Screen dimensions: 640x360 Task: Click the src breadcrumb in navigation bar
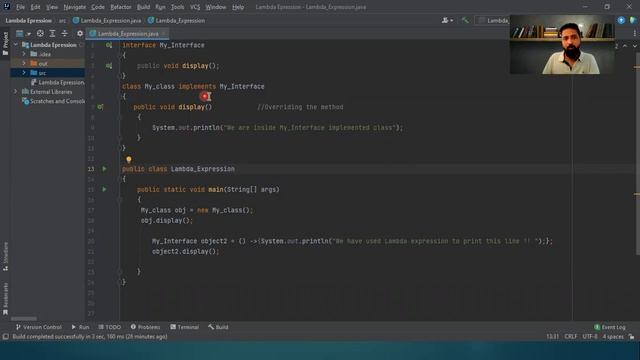pos(62,20)
